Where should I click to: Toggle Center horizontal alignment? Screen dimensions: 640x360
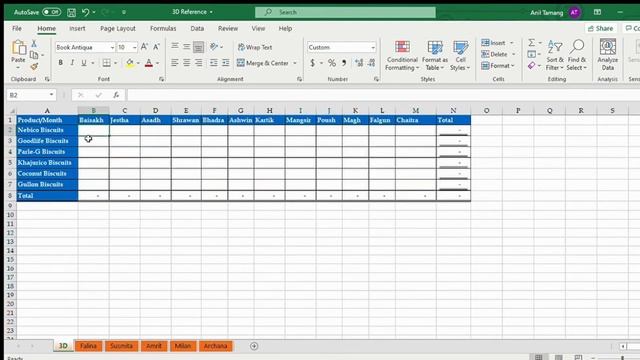point(187,63)
